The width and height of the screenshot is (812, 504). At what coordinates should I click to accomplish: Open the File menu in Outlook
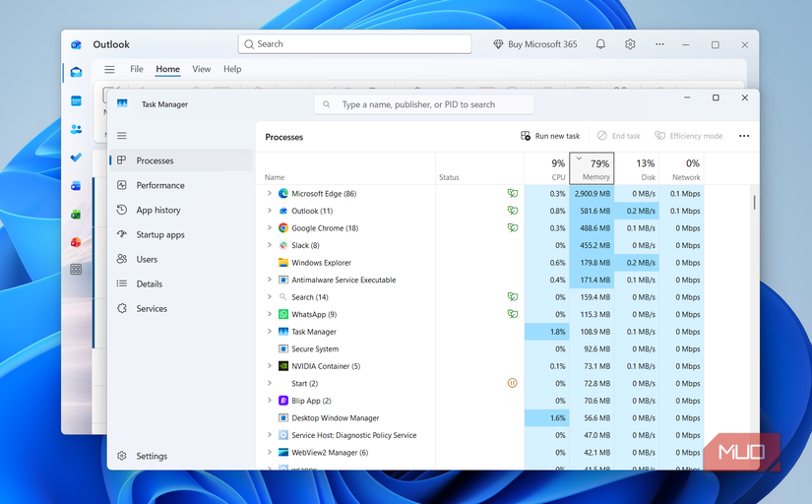click(137, 69)
